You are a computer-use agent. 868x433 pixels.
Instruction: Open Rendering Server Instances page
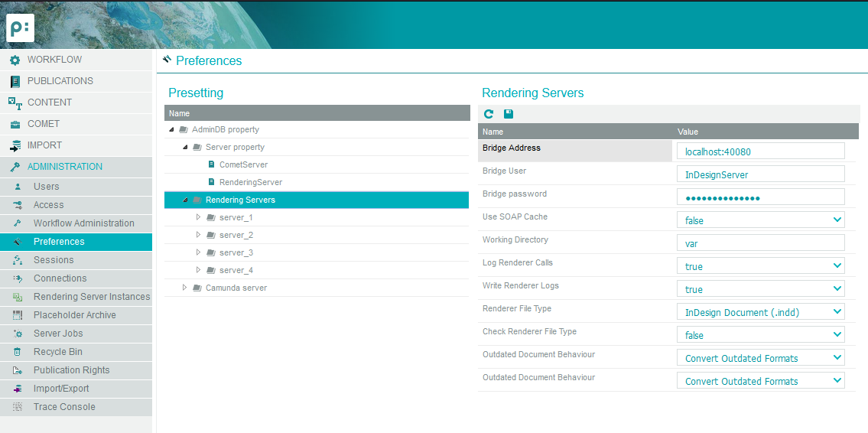(x=92, y=297)
